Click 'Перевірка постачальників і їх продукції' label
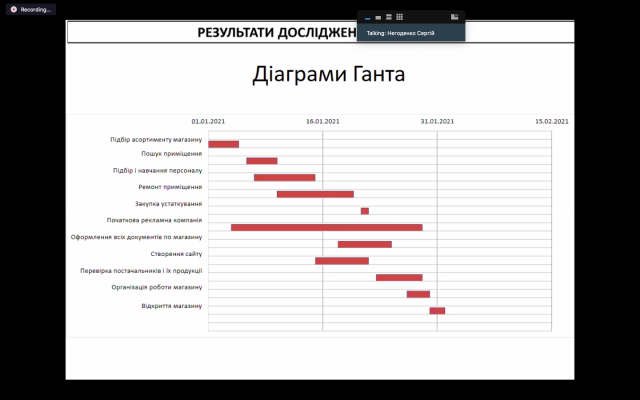This screenshot has height=400, width=640. point(141,271)
